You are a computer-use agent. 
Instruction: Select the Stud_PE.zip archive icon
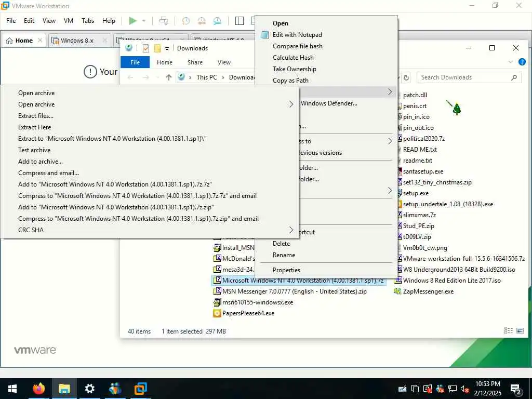(400, 225)
